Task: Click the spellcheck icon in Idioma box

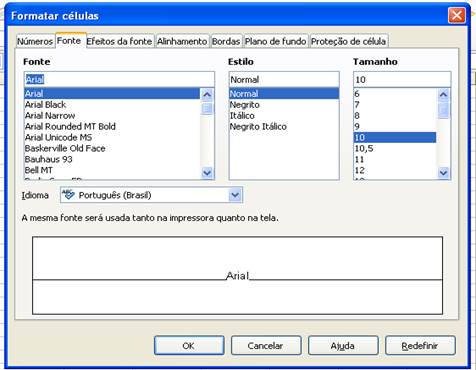Action: pyautogui.click(x=68, y=195)
